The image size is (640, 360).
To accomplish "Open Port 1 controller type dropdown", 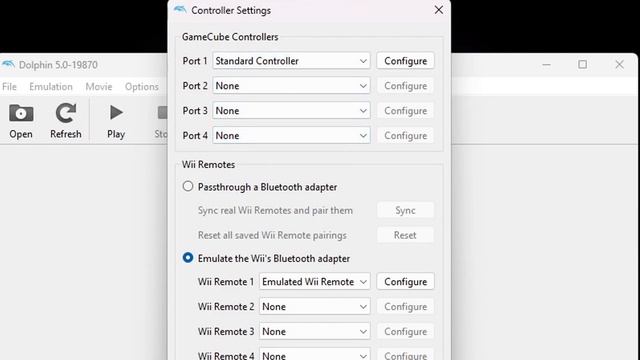I will pos(291,61).
